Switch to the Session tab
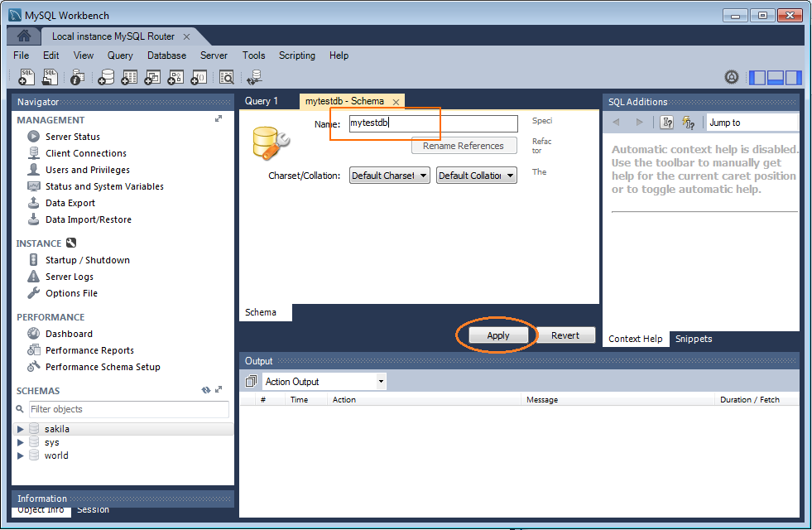Screen dimensions: 812x530 [94, 510]
